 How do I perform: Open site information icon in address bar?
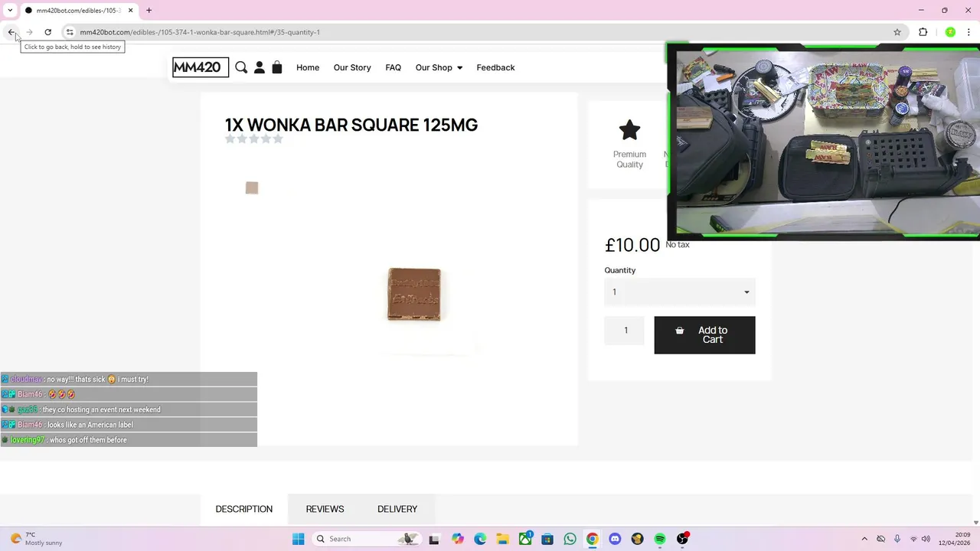point(70,32)
